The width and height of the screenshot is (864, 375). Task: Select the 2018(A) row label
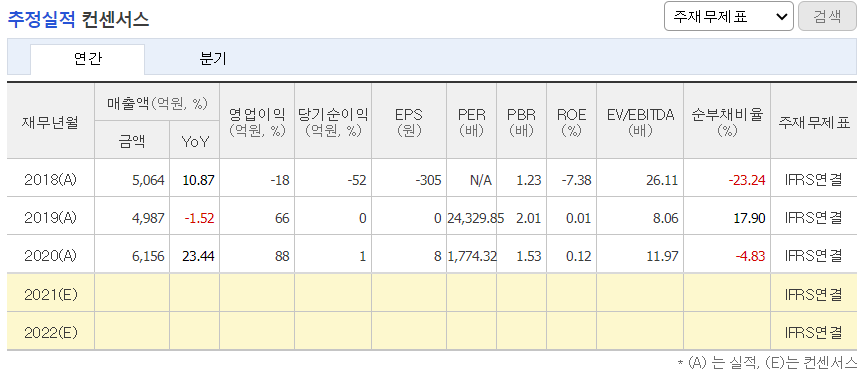point(51,180)
